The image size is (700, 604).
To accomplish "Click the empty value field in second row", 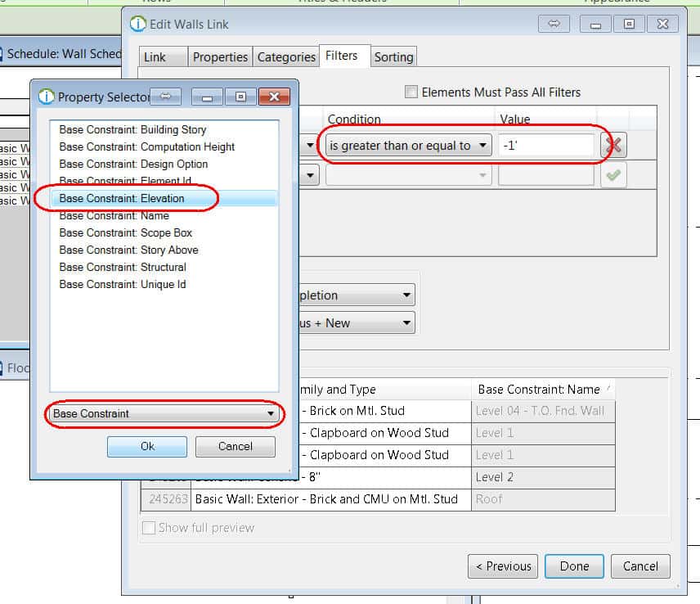I will [546, 174].
